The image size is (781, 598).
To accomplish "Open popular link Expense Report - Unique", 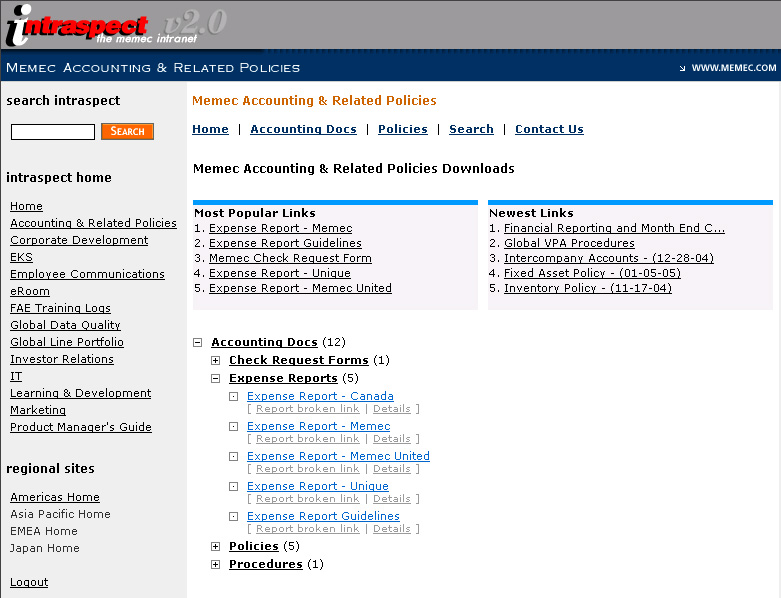I will [x=280, y=273].
